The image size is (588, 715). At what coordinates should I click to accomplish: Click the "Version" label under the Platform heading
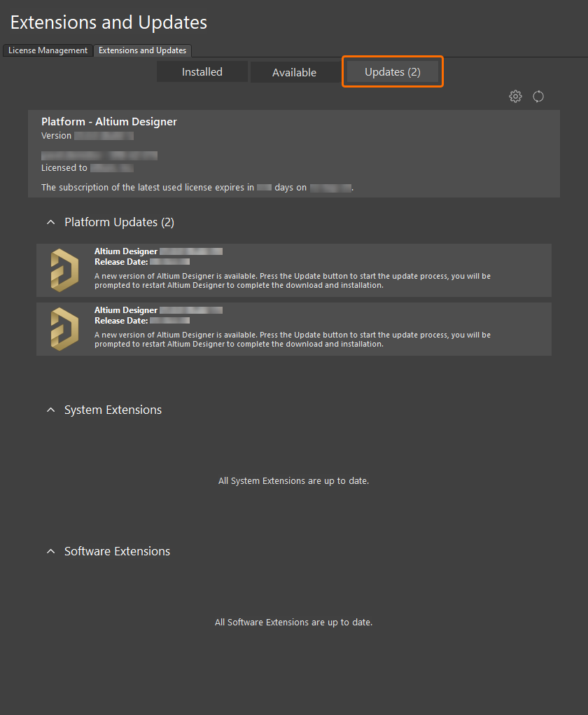[x=56, y=135]
